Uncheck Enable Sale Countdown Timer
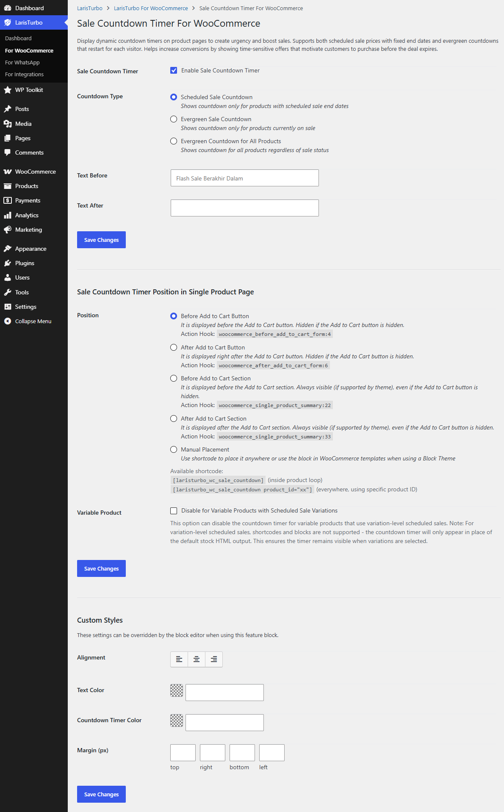This screenshot has width=504, height=812. [174, 70]
